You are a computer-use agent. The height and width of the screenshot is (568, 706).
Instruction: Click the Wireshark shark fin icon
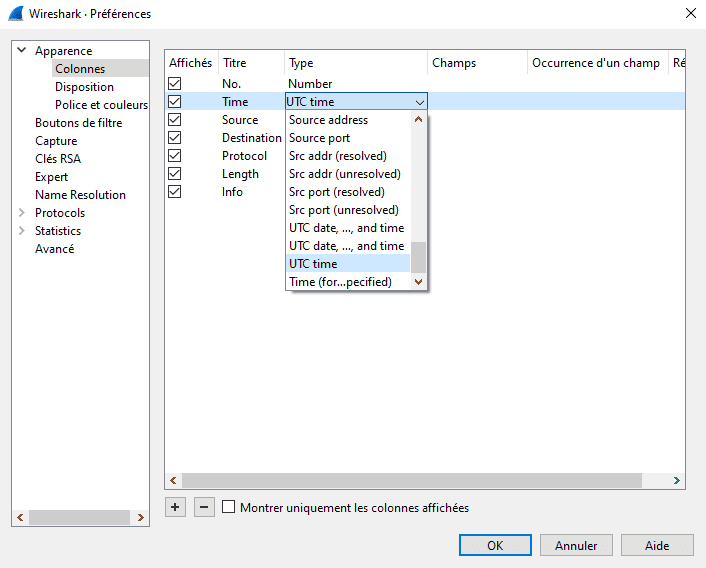coord(16,14)
